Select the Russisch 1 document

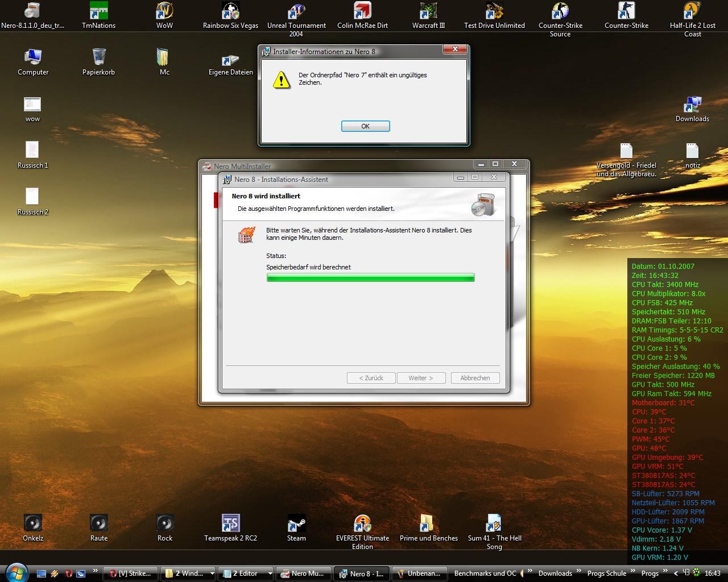click(x=32, y=155)
